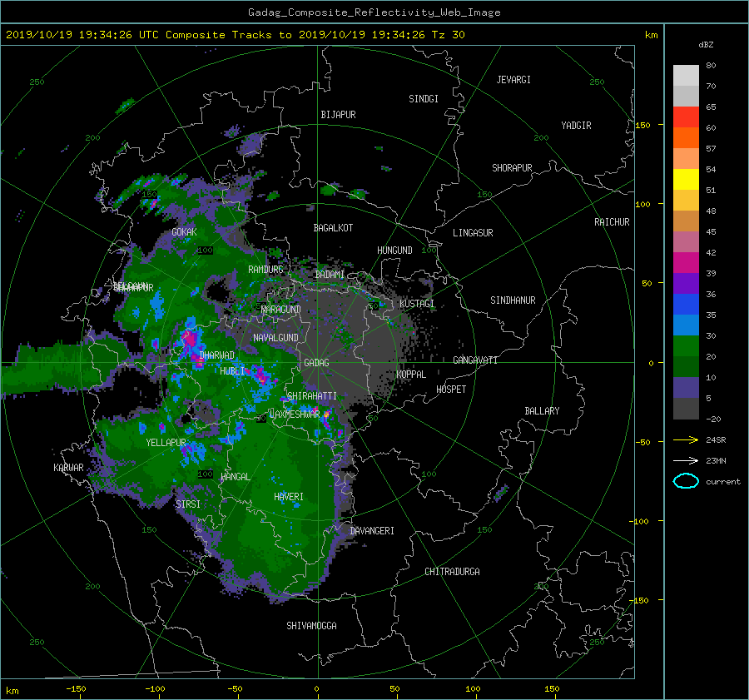Select the red 60-65 dBZ color swatch

(686, 117)
